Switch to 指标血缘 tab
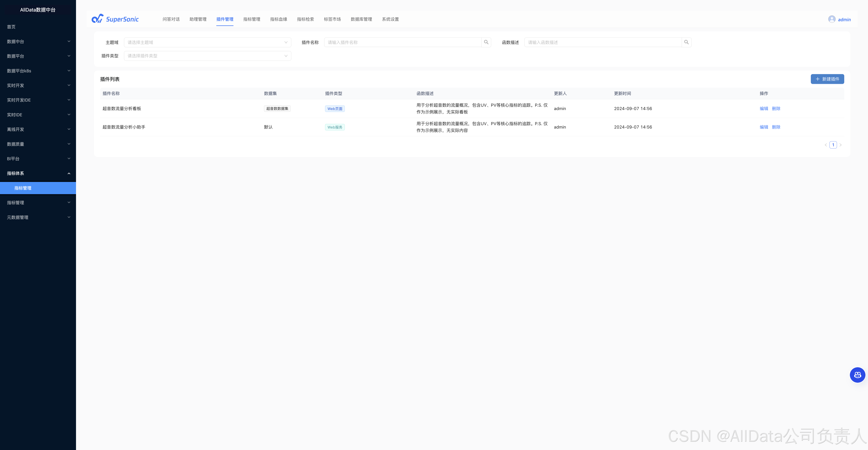Viewport: 868px width, 450px height. pyautogui.click(x=278, y=19)
